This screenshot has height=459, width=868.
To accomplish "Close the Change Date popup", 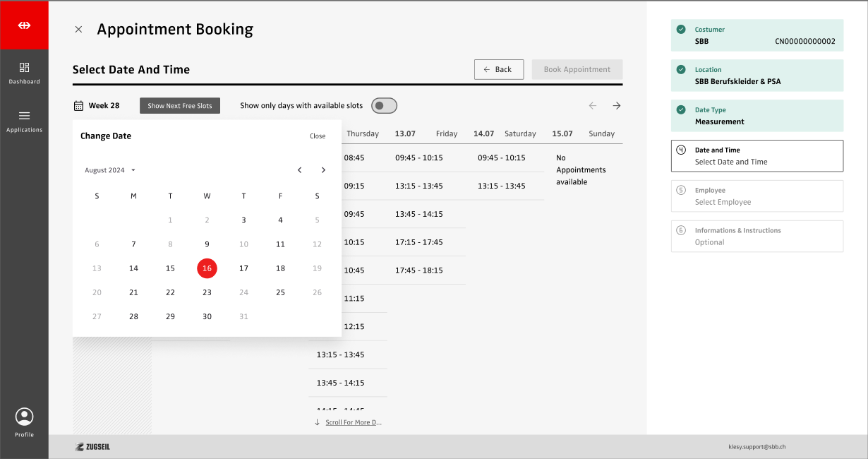I will tap(318, 136).
